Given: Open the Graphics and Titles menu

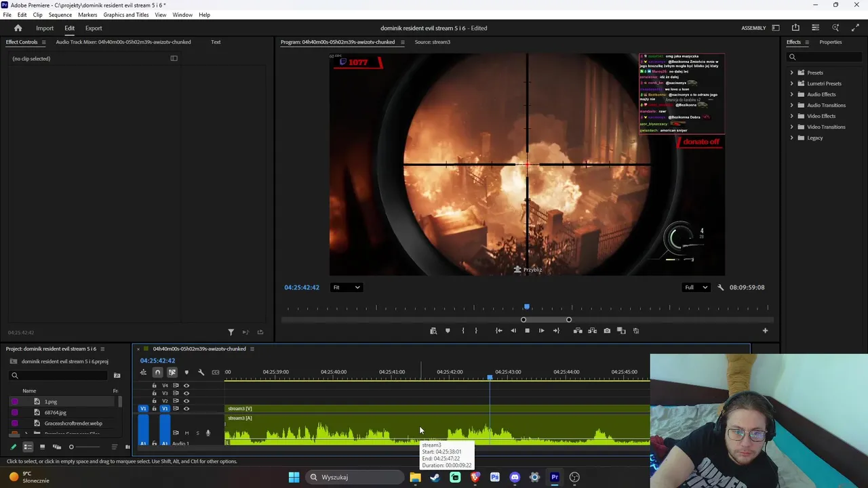Looking at the screenshot, I should (126, 15).
